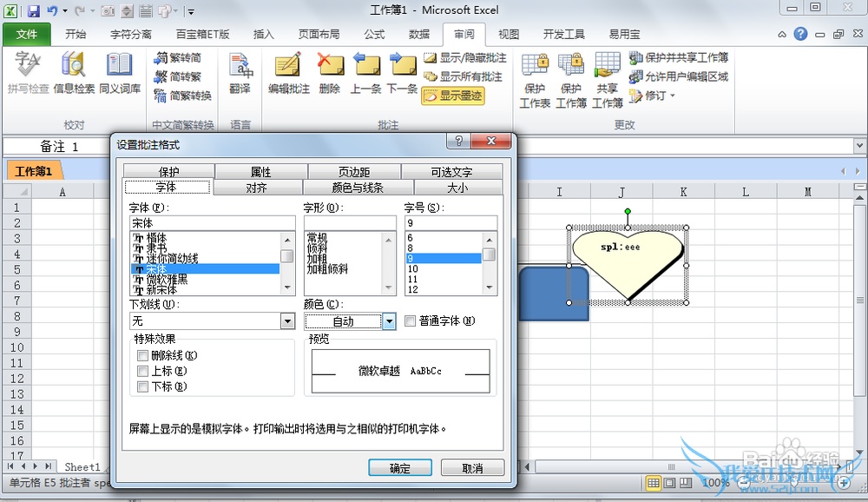Click the dialog help question button

(459, 142)
